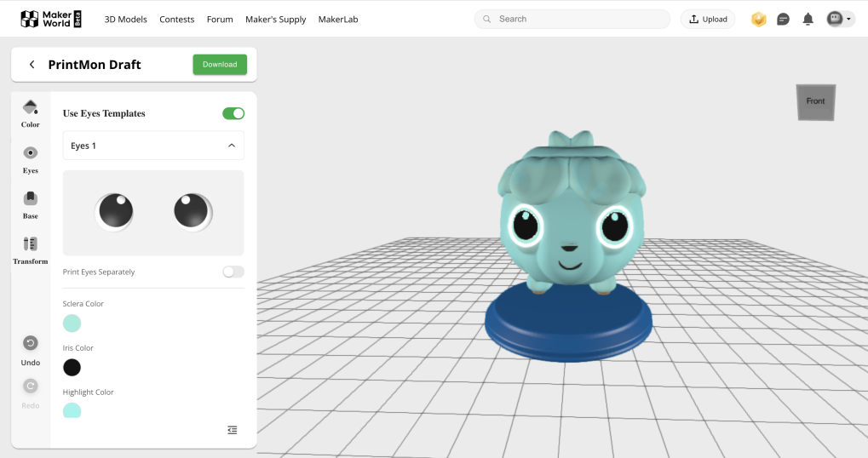Click the Upload button
The height and width of the screenshot is (458, 868).
(708, 20)
